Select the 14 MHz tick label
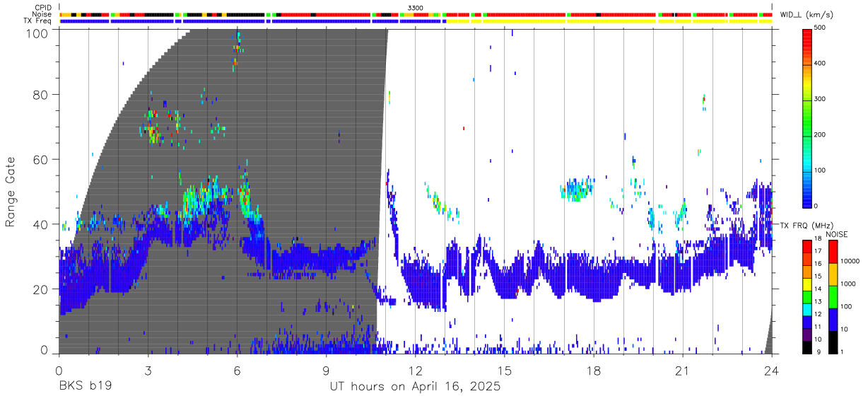This screenshot has width=868, height=401. 819,290
